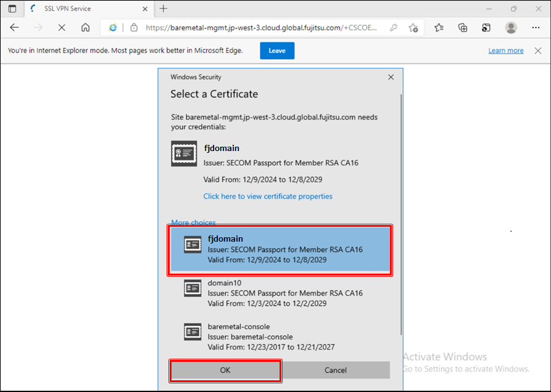The width and height of the screenshot is (551, 392).
Task: Open the tab actions menu icon
Action: (x=12, y=9)
